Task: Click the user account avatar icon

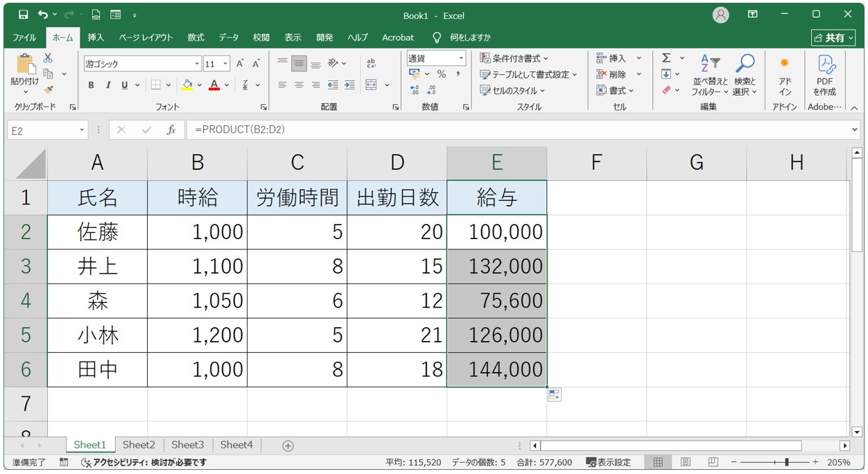Action: [x=721, y=15]
